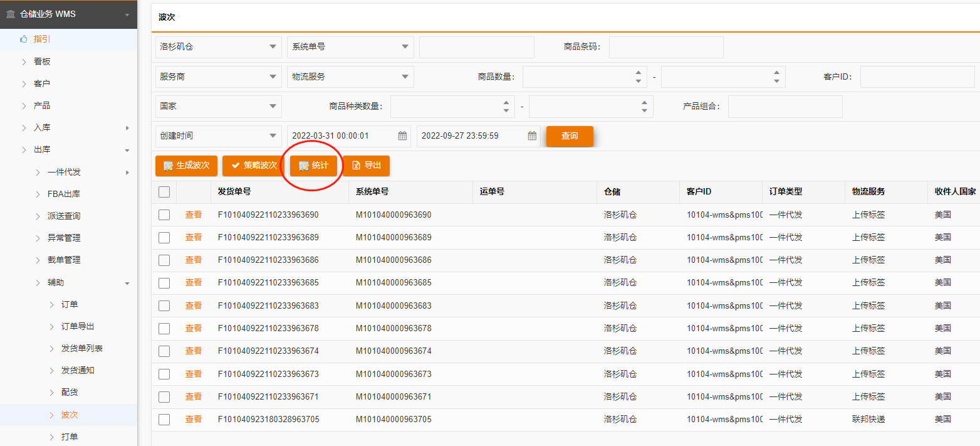Increase the second 商品数量 value with up arrow
Screen dimensions: 980x446
tap(776, 73)
